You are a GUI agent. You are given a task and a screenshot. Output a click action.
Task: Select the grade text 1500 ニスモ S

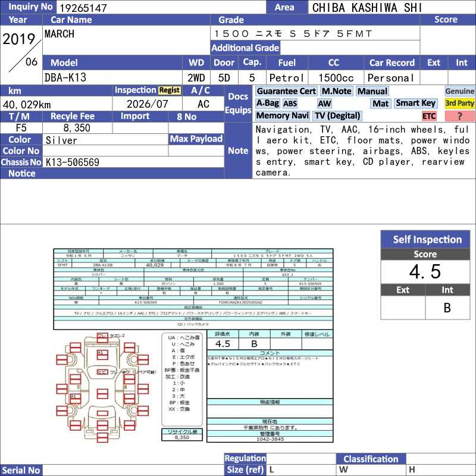click(255, 34)
